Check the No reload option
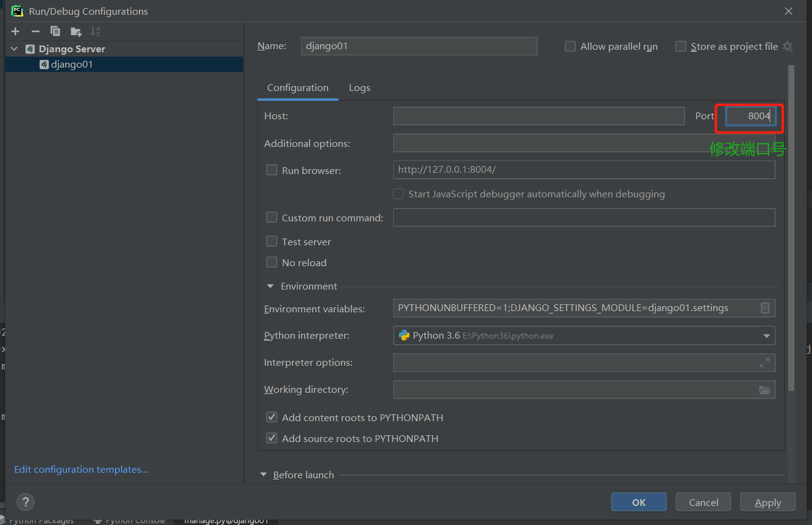 coord(271,262)
